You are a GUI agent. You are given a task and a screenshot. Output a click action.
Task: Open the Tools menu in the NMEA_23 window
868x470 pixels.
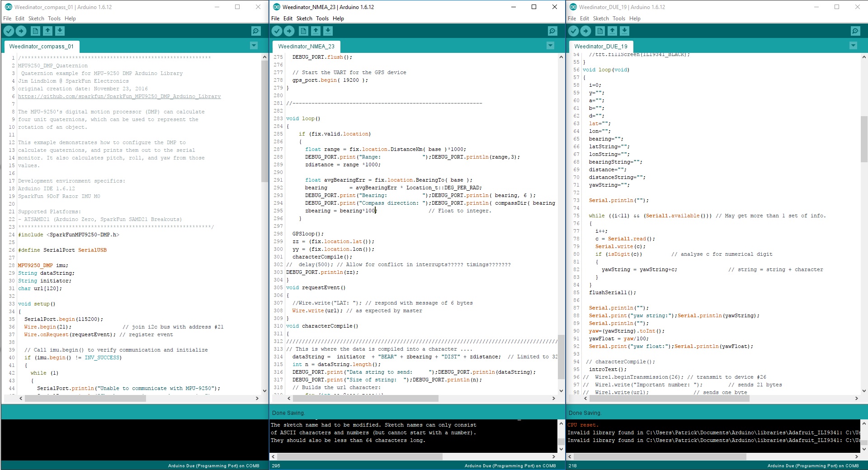[322, 18]
